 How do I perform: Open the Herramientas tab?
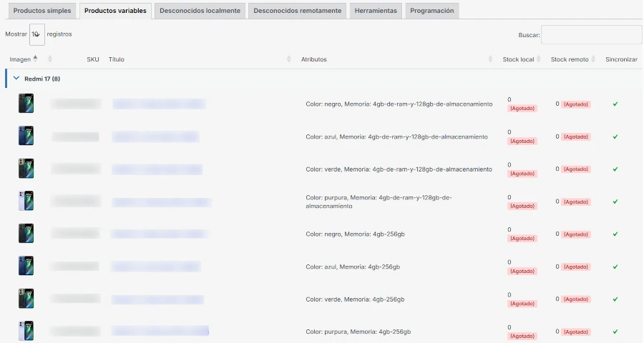(376, 11)
